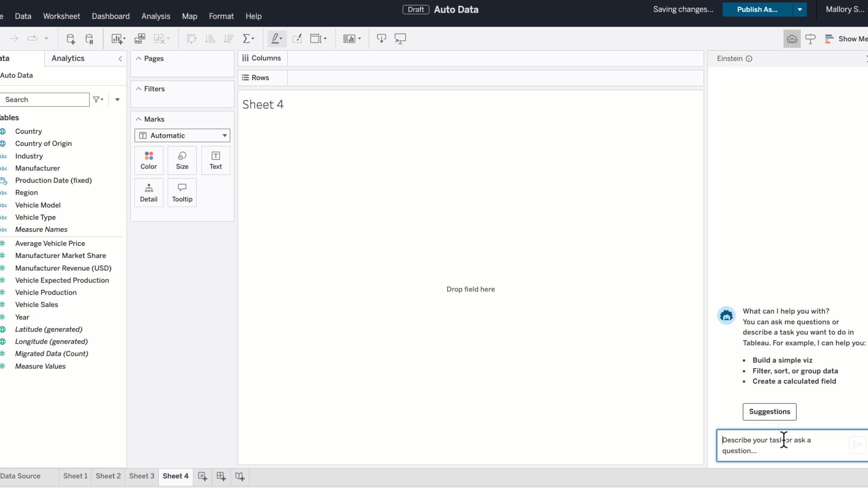
Task: Select the Sort Ascending icon
Action: coord(210,38)
